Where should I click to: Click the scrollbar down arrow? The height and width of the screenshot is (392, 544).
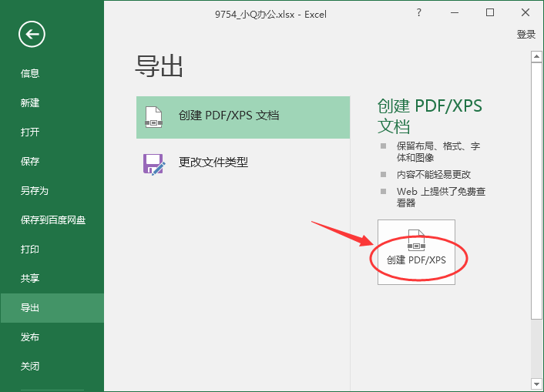pyautogui.click(x=536, y=384)
